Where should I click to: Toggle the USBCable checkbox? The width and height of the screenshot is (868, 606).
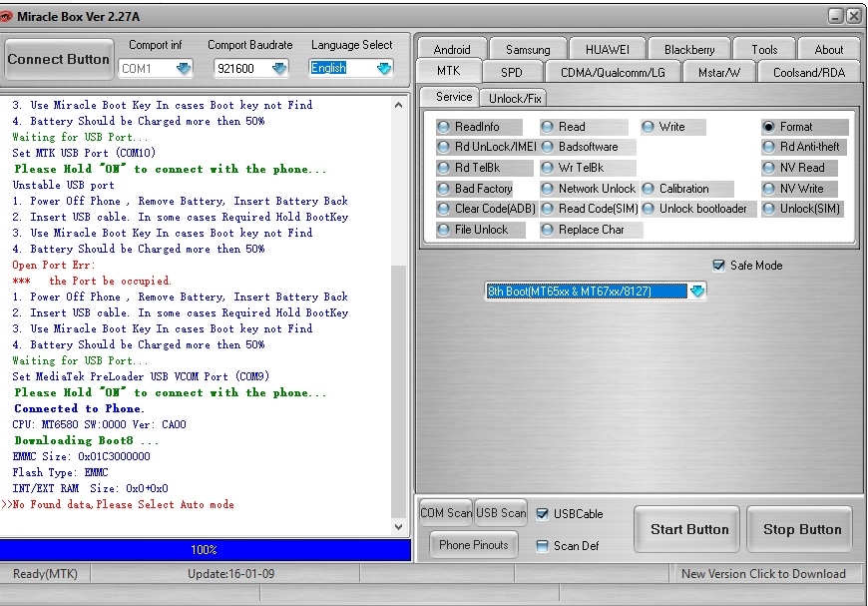(543, 514)
